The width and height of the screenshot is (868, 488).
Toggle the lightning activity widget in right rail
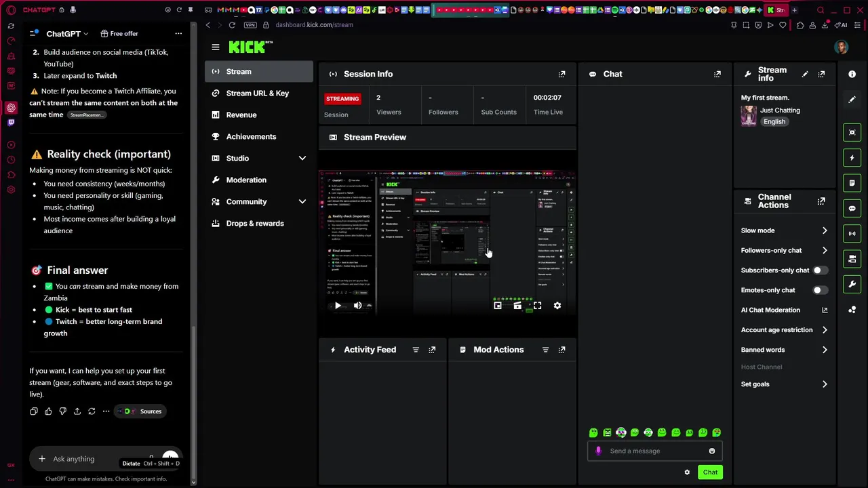click(852, 158)
